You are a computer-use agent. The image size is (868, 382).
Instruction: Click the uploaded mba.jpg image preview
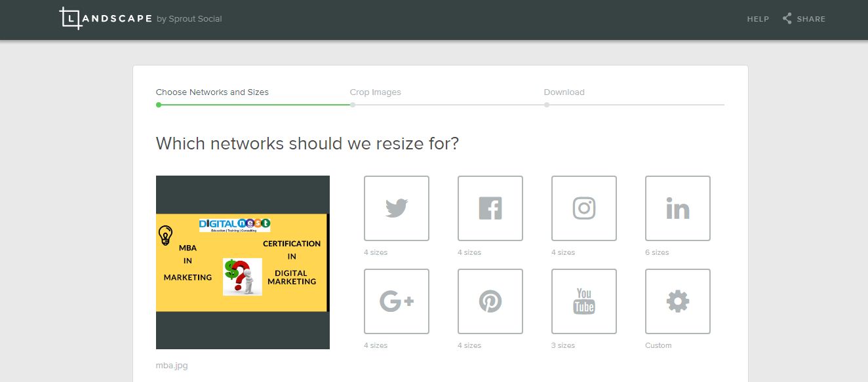click(243, 262)
